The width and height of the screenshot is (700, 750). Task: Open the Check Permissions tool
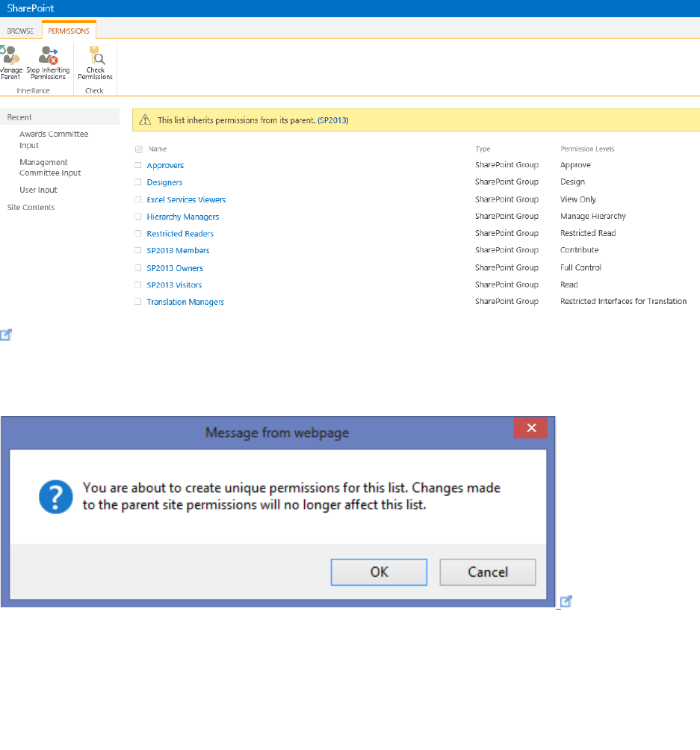[95, 62]
